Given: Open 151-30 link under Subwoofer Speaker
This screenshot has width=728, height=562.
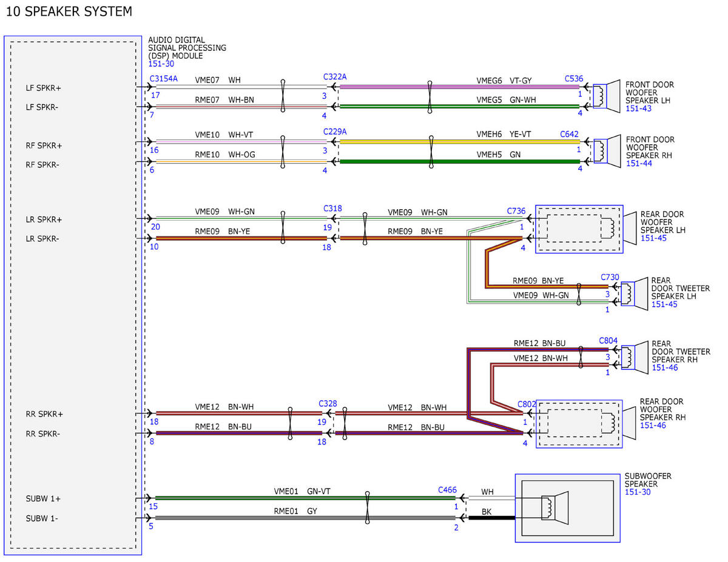Looking at the screenshot, I should [638, 492].
